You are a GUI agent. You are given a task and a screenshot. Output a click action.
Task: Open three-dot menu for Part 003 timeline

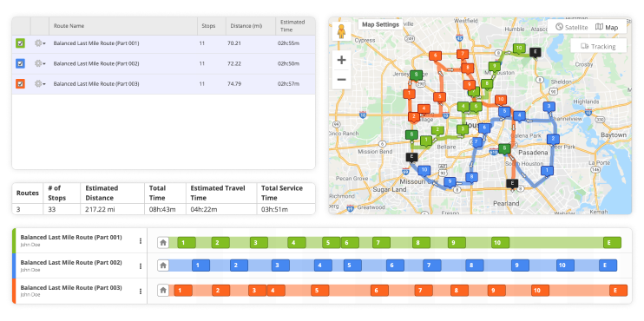141,291
